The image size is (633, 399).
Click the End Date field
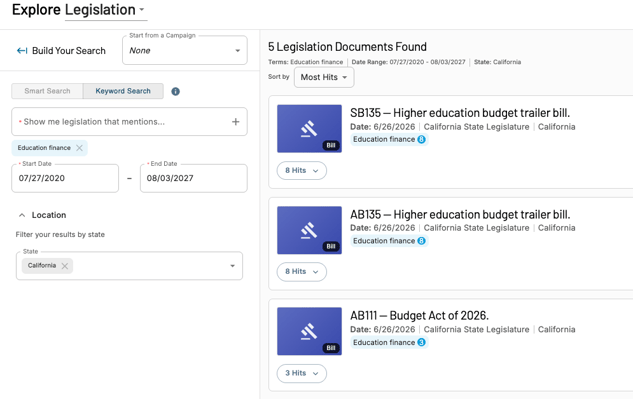point(194,178)
